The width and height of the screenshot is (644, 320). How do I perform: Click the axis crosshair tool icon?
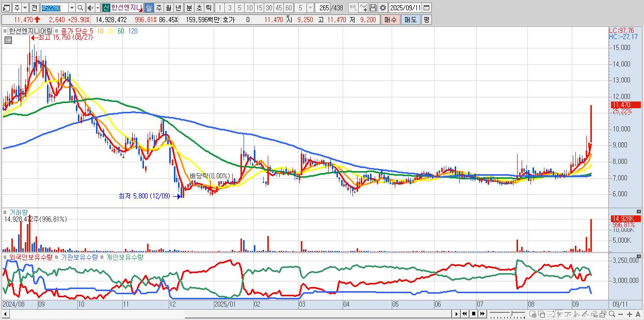pos(559,314)
